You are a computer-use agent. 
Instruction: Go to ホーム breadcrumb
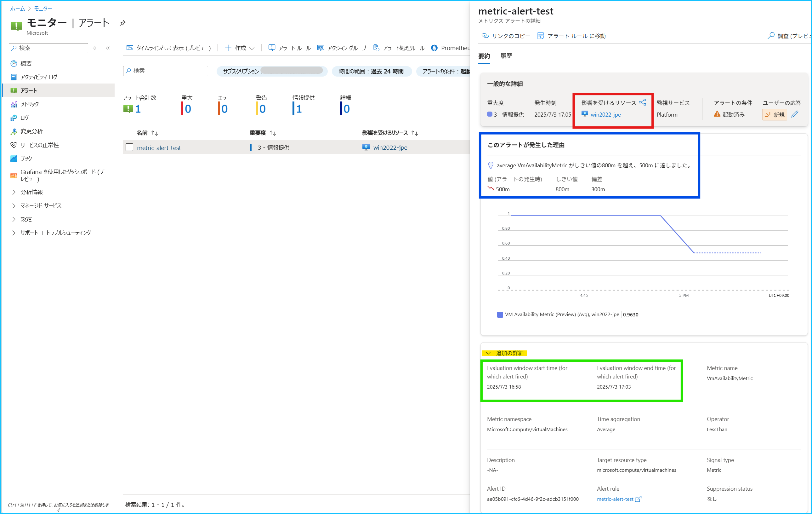click(x=18, y=9)
